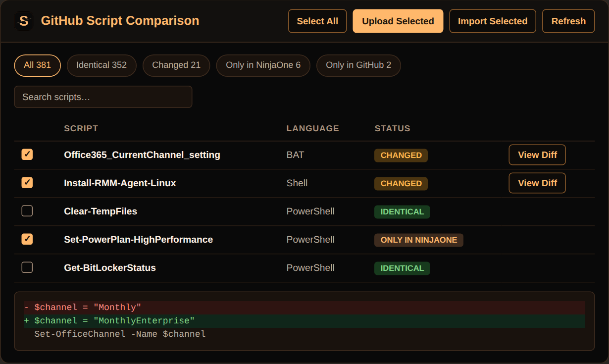Click Upload Selected button
This screenshot has width=609, height=364.
398,21
